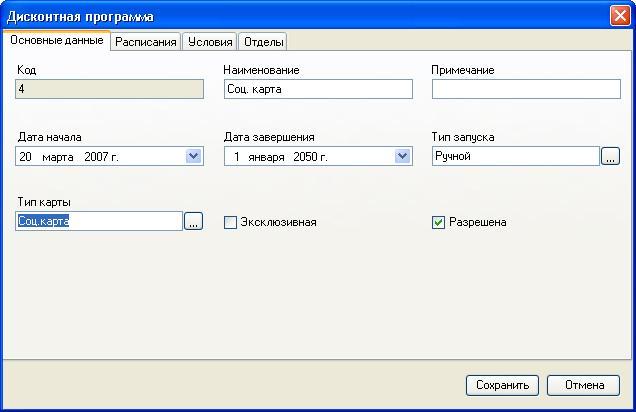Open the Условия tab
Viewport: 636px width, 412px height.
pos(210,42)
